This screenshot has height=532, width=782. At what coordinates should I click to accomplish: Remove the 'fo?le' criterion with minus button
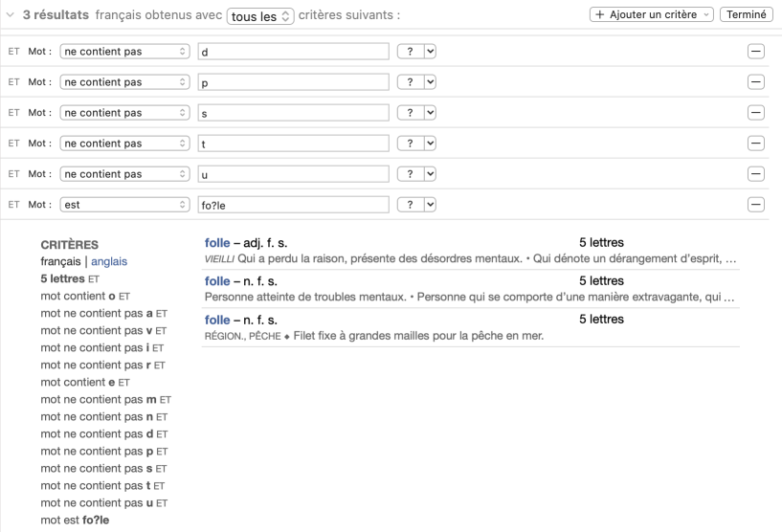click(755, 205)
